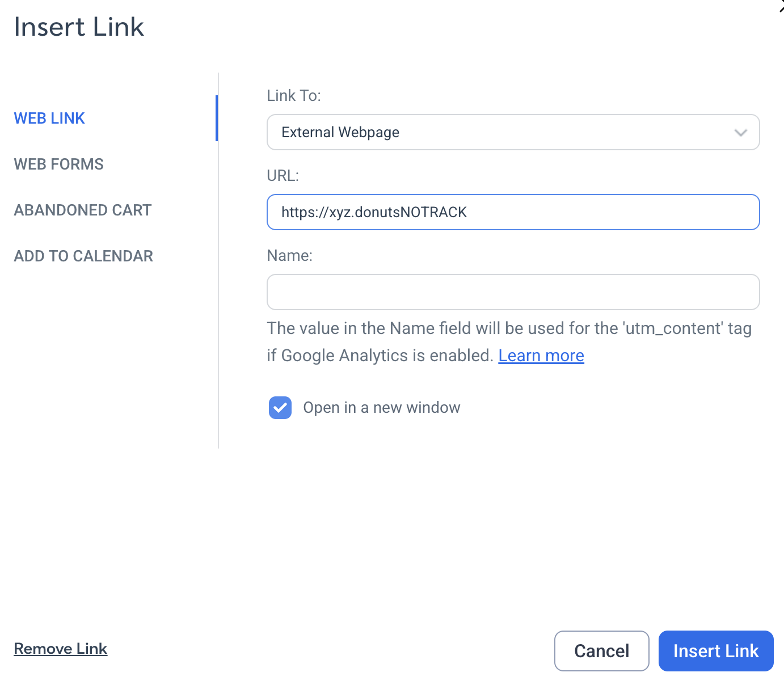This screenshot has width=784, height=685.
Task: Click the 'URL:' field label
Action: click(283, 175)
